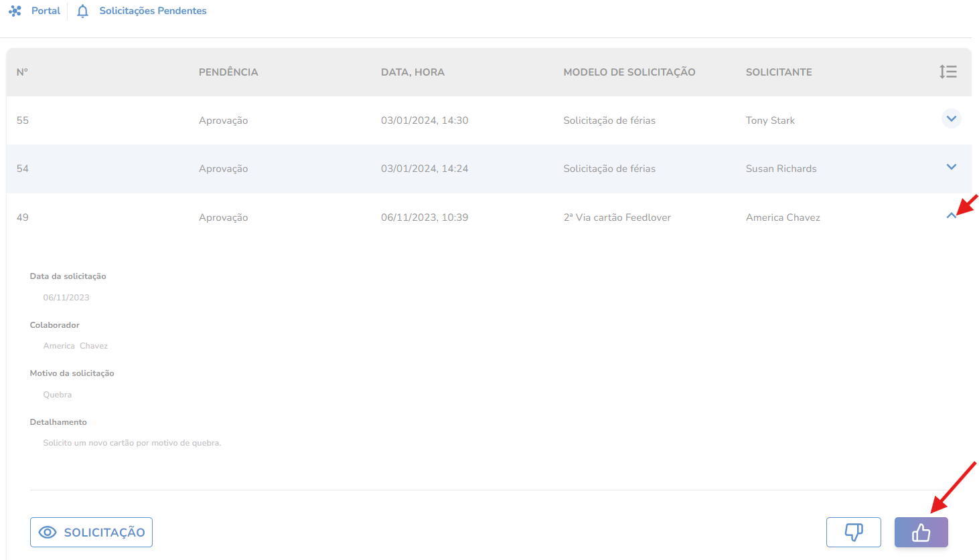Expand request 55 from Tony Stark
Image resolution: width=979 pixels, height=560 pixels.
click(952, 118)
